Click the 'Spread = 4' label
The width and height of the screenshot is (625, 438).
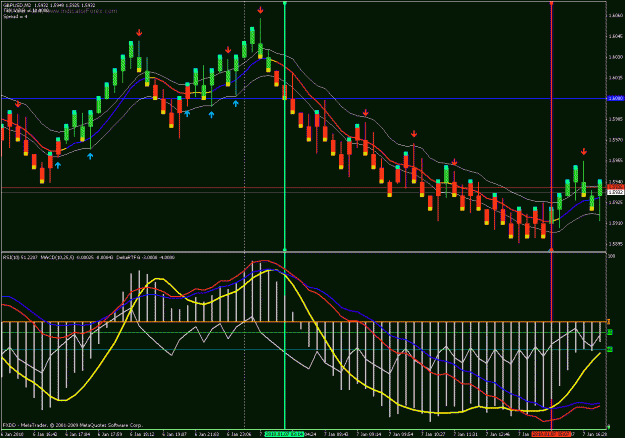tap(16, 17)
